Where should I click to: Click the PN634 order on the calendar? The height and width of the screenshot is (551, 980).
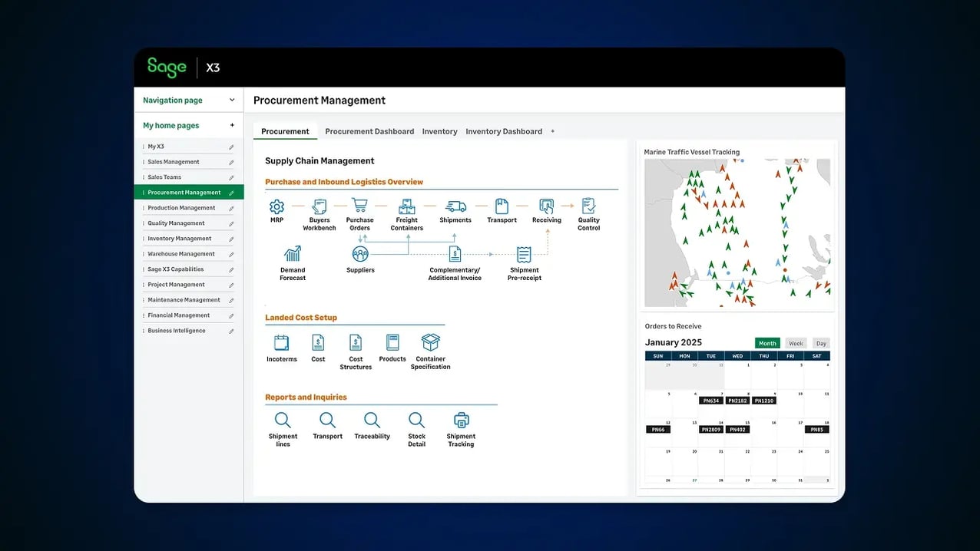711,400
